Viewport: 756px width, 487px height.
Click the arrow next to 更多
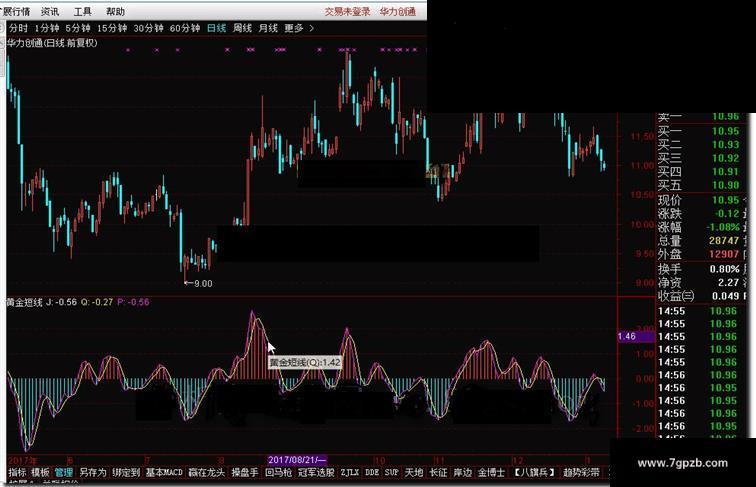pyautogui.click(x=311, y=28)
